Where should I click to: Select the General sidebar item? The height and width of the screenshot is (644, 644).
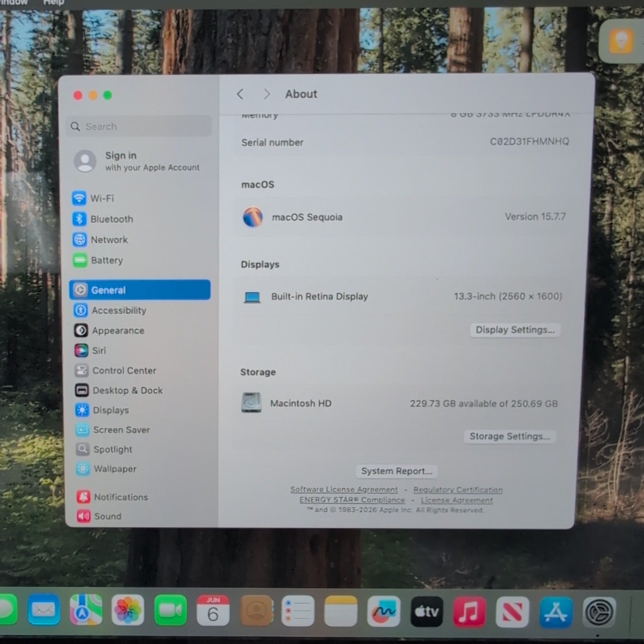(x=140, y=290)
